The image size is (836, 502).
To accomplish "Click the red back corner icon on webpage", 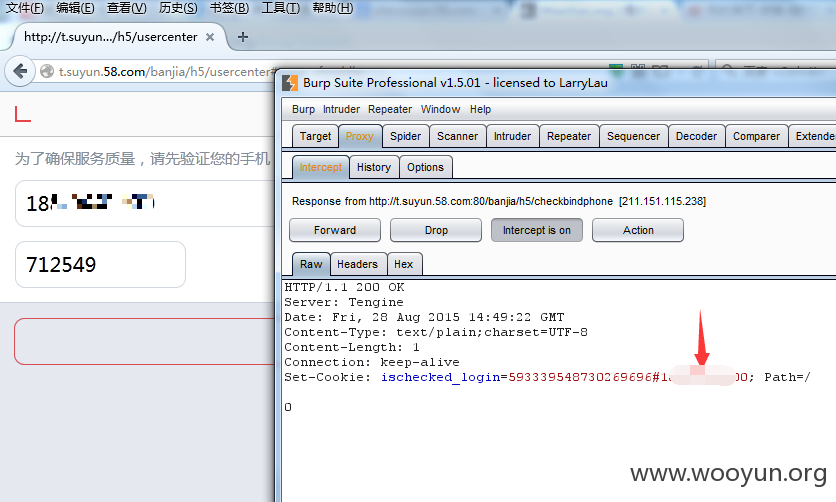I will (x=22, y=114).
